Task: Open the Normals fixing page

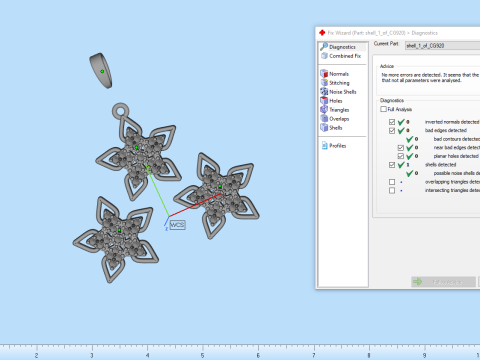Action: [x=334, y=74]
